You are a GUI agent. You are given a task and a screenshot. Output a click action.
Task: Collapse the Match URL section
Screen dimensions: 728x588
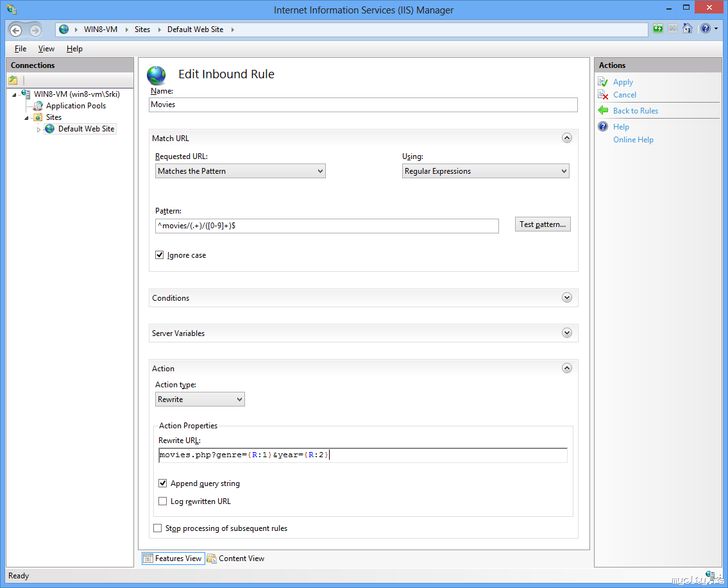click(x=567, y=138)
